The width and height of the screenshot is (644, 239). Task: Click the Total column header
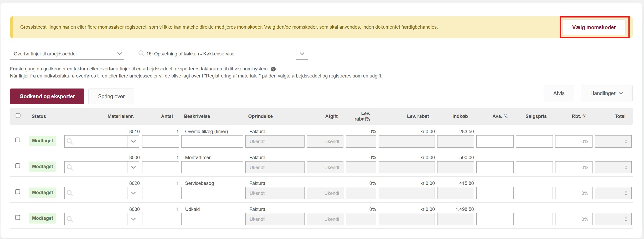pos(620,116)
